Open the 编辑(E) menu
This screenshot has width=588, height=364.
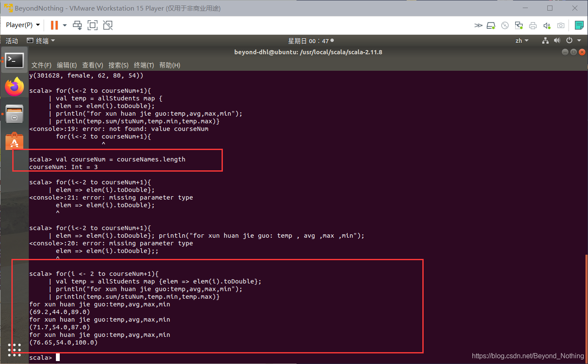(x=66, y=65)
